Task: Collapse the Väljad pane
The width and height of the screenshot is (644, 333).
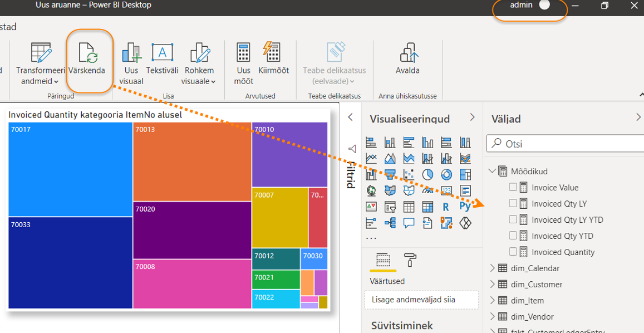Action: pyautogui.click(x=638, y=116)
